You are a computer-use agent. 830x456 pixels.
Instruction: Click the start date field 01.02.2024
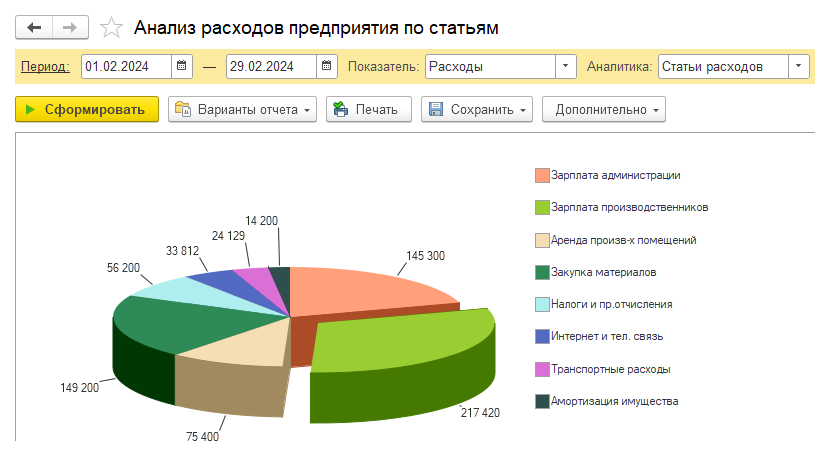(x=127, y=66)
